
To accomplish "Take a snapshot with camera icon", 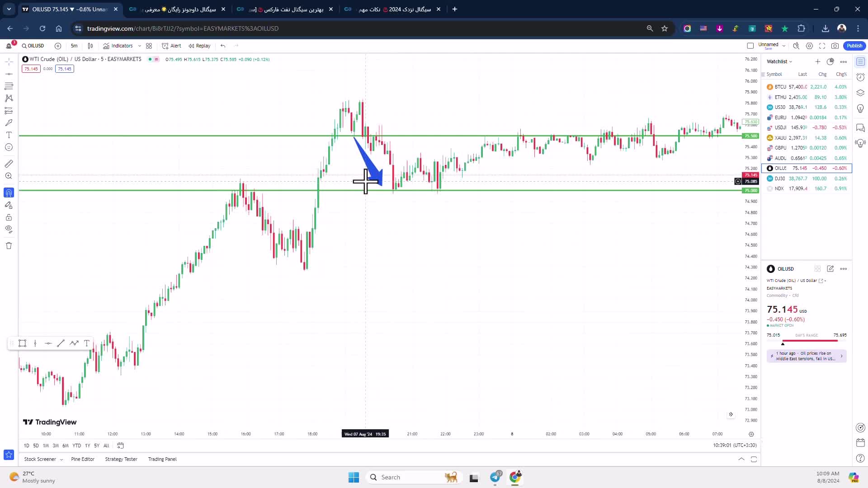I will (835, 46).
